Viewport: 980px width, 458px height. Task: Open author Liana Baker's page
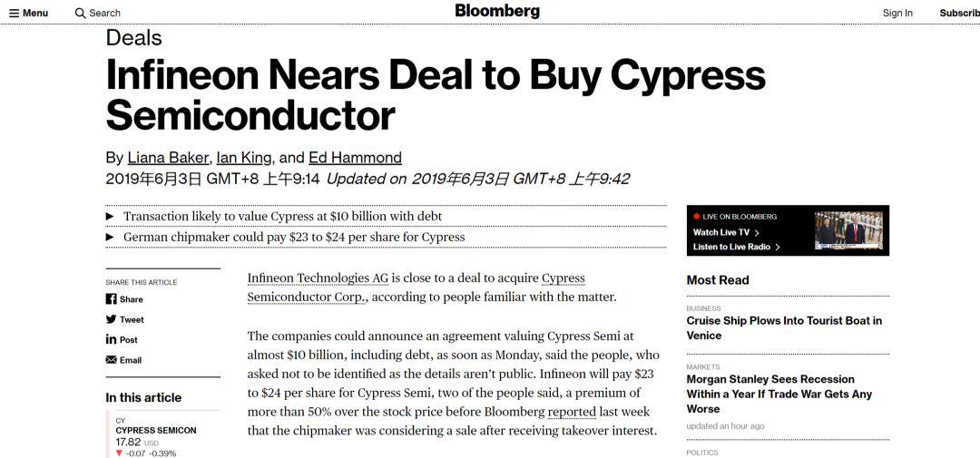[168, 157]
